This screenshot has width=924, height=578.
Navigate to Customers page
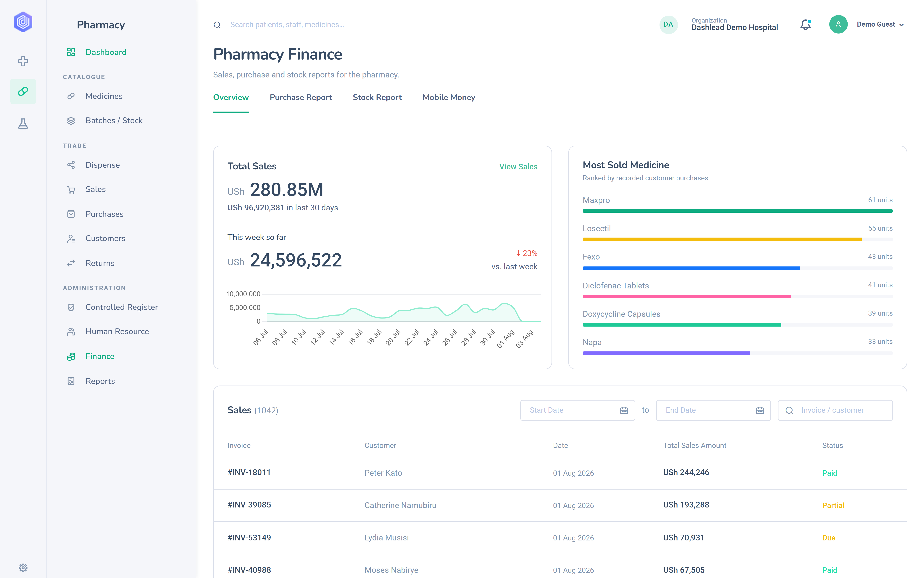[x=105, y=239]
